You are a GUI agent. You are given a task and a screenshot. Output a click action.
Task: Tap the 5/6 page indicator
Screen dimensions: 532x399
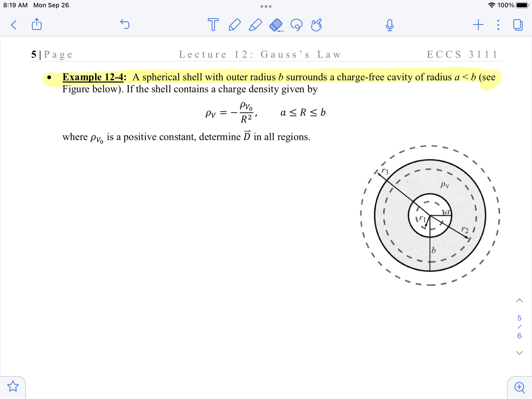[x=519, y=327]
